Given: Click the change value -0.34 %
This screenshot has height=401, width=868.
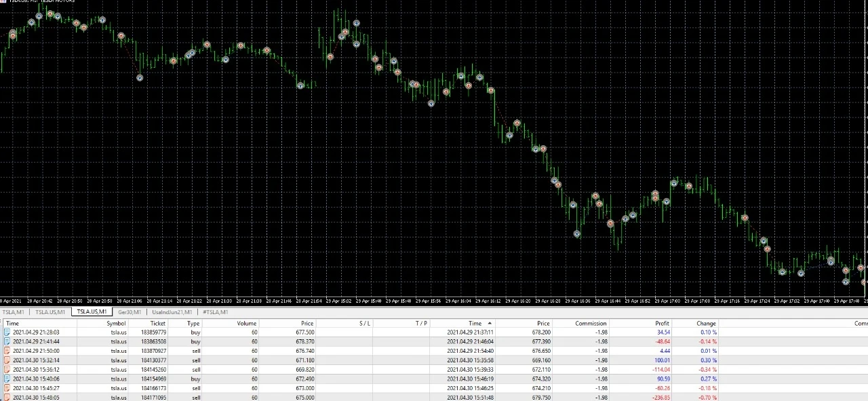Looking at the screenshot, I should coord(707,370).
